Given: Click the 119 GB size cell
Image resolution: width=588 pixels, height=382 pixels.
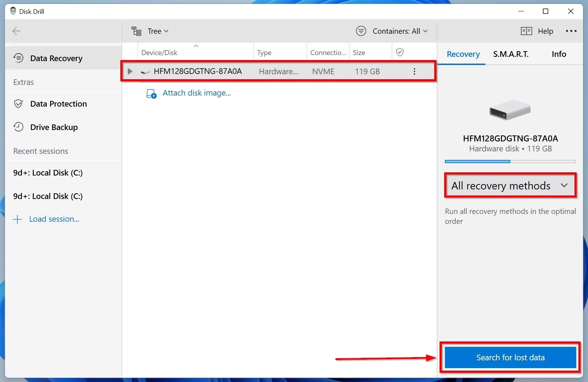Looking at the screenshot, I should tap(367, 71).
